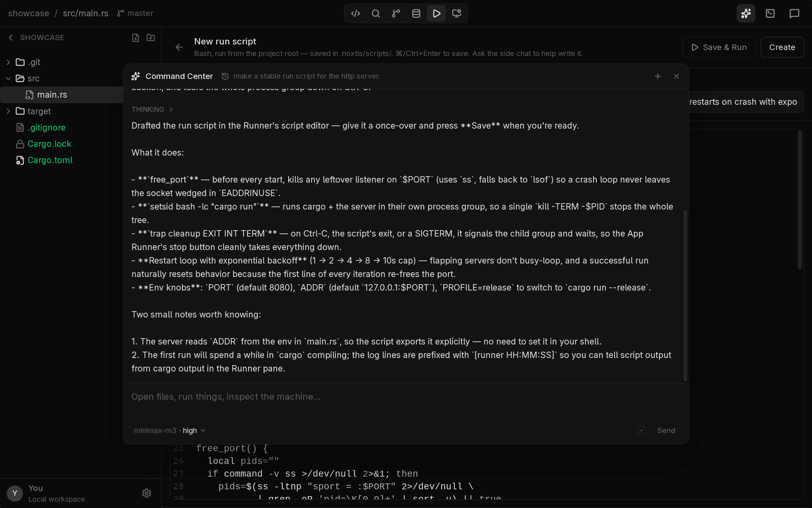The width and height of the screenshot is (812, 508).
Task: Click the script description field showing 'restarts on crash'
Action: pos(746,102)
